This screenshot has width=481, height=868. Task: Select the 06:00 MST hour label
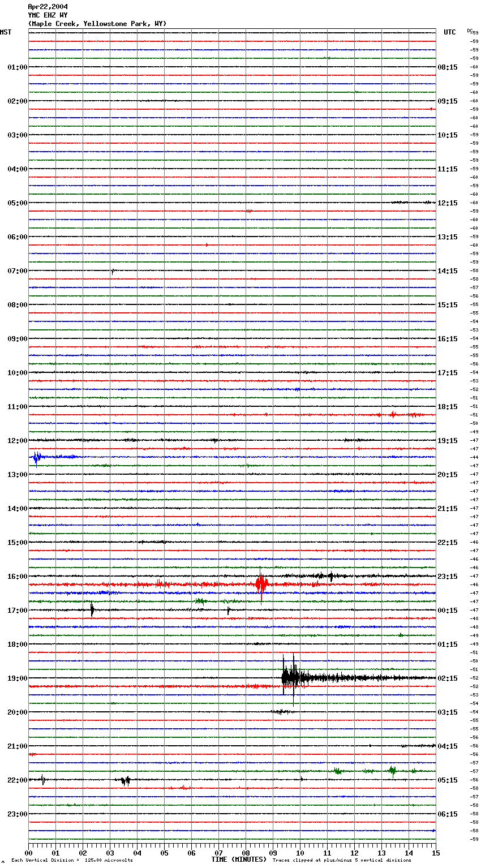tap(18, 237)
